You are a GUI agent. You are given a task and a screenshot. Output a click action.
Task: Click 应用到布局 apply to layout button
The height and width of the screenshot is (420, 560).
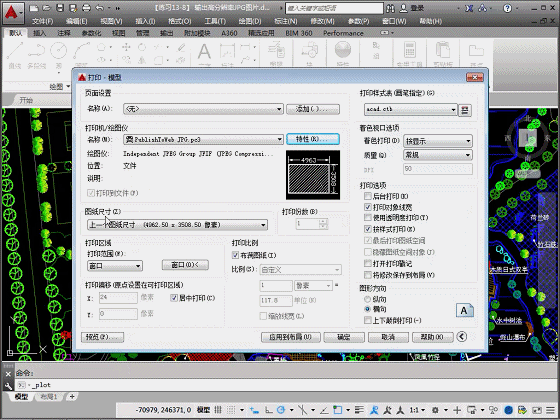[x=291, y=337]
